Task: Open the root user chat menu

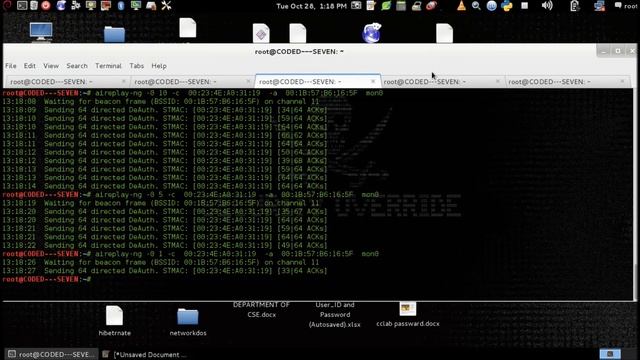Action: click(626, 6)
